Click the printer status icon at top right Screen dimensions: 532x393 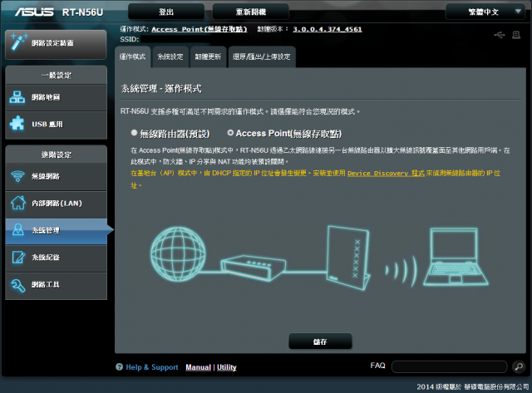[x=516, y=35]
